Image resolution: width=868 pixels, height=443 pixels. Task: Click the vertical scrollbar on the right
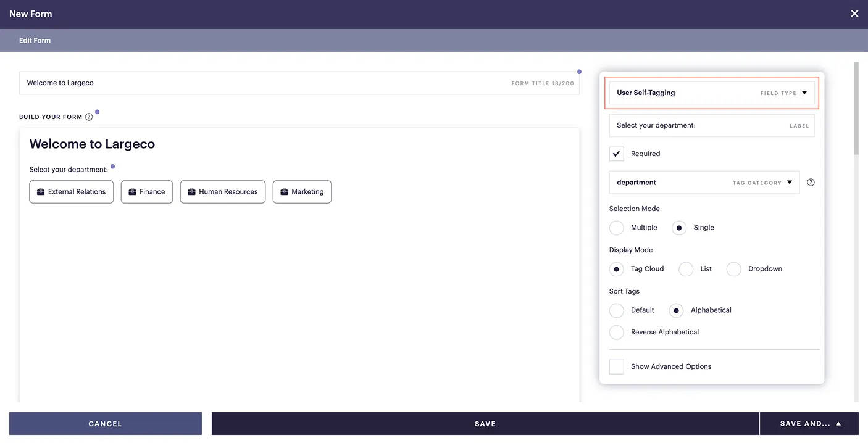point(856,108)
